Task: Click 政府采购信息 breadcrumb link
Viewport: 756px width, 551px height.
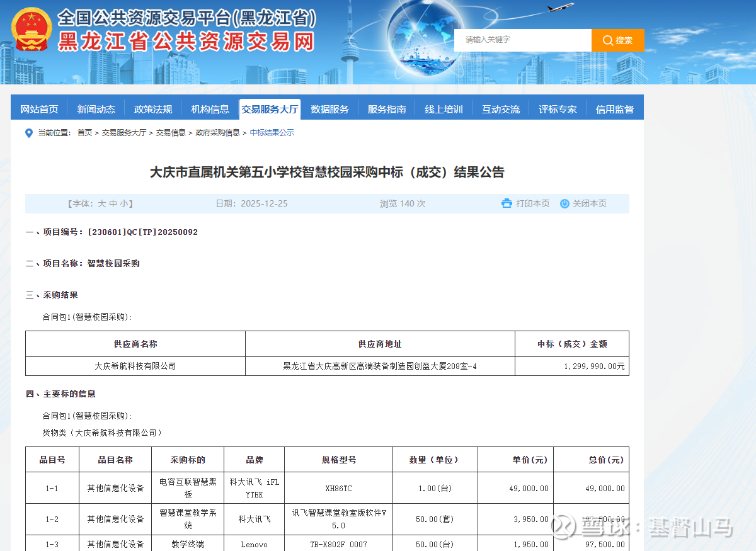Action: 217,133
